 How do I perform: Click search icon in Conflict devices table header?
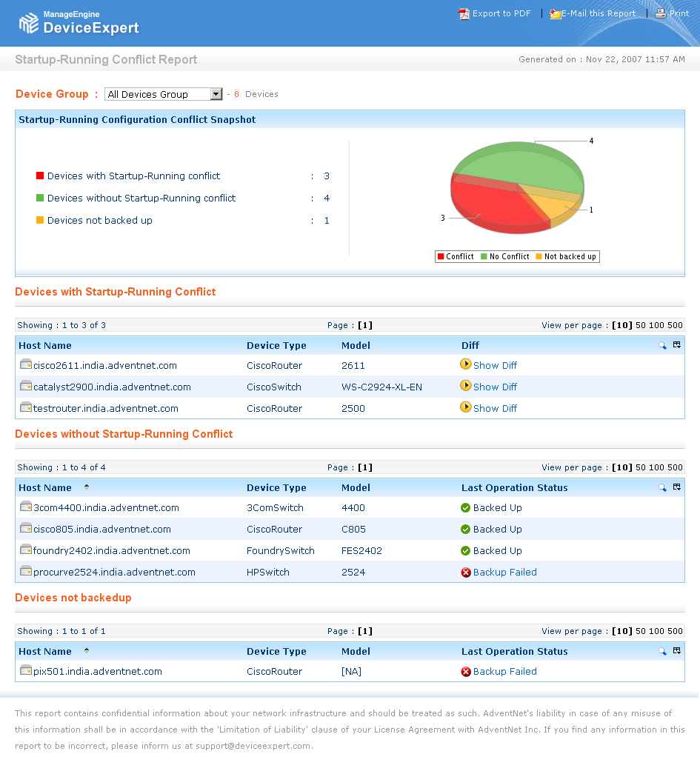(x=662, y=345)
